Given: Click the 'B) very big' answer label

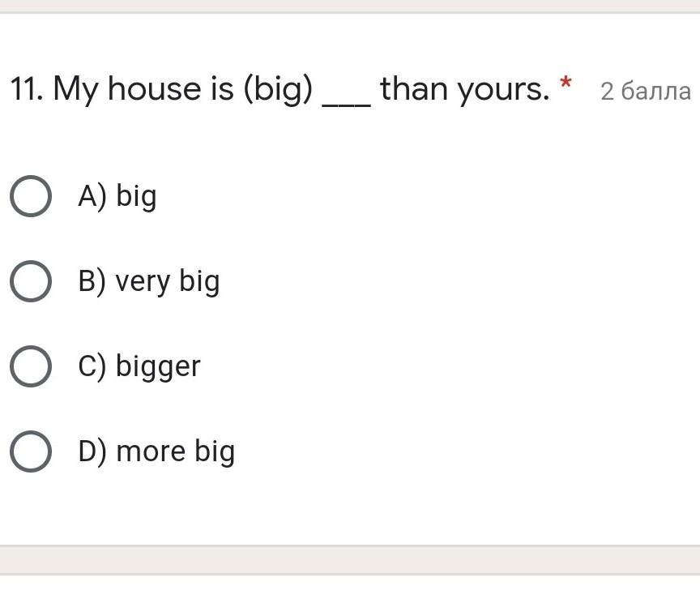Looking at the screenshot, I should [149, 282].
